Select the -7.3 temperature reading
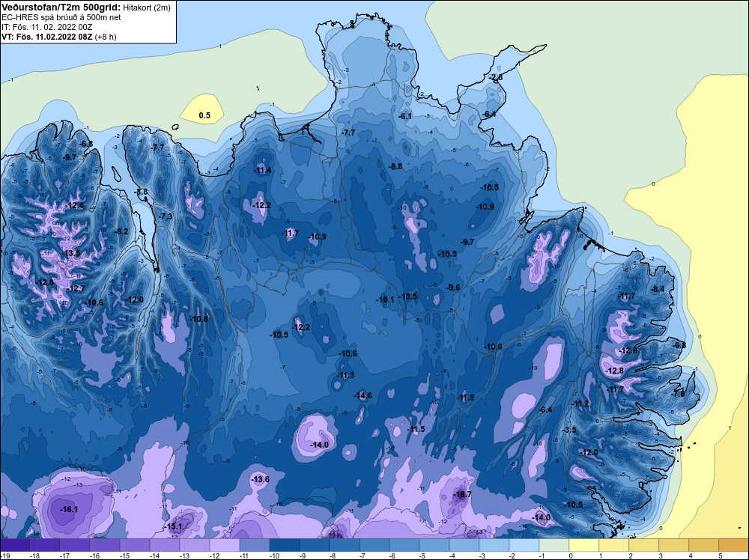749x560 pixels. coord(165,217)
